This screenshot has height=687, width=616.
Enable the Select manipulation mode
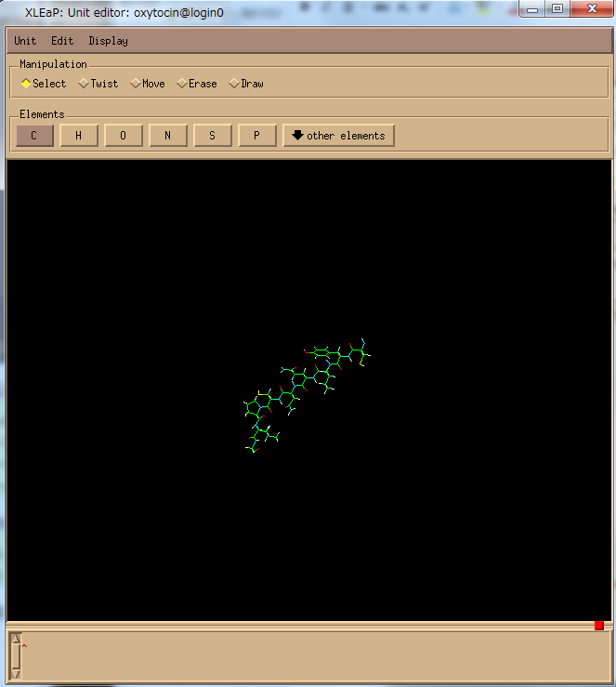pos(44,84)
